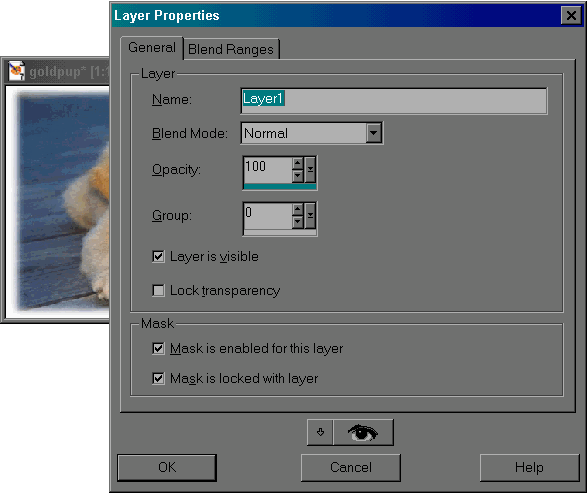Increase Opacity with the up arrow
This screenshot has height=495, width=588.
[298, 164]
